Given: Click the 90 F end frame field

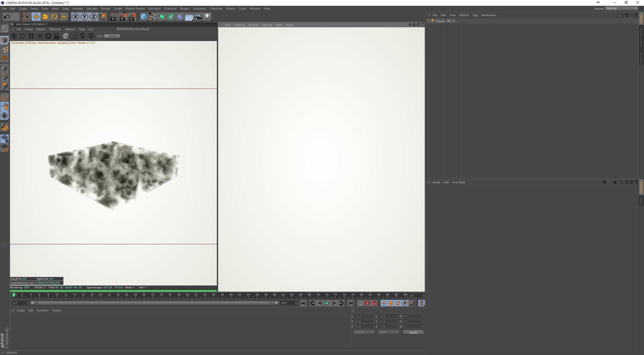Looking at the screenshot, I should (289, 303).
